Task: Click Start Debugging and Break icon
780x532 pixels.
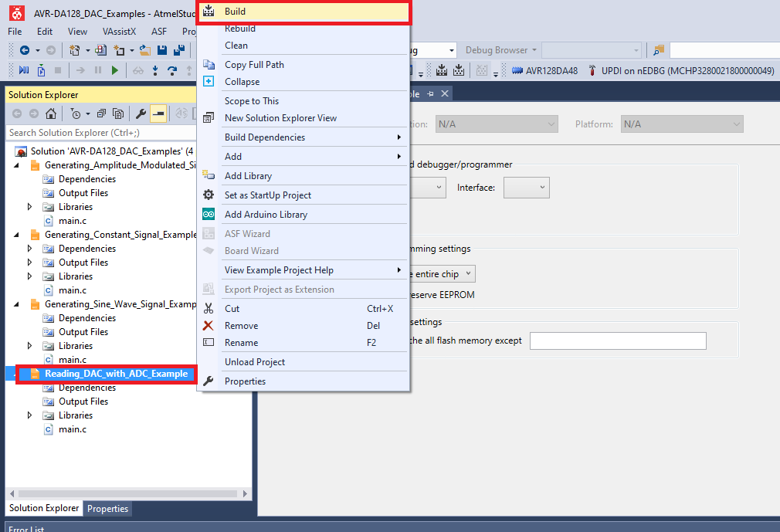Action: pyautogui.click(x=24, y=70)
